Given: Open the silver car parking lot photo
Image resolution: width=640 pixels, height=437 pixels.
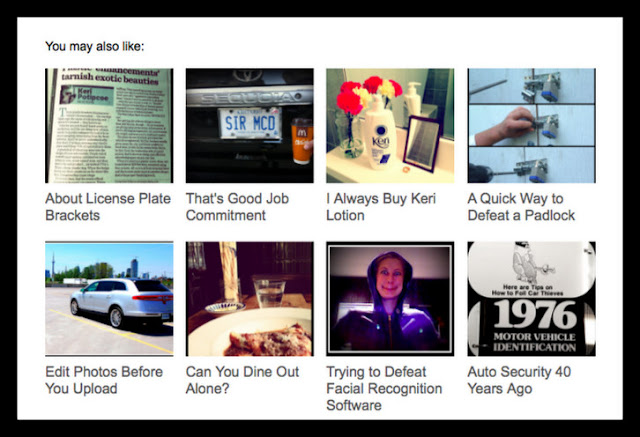Looking at the screenshot, I should click(x=109, y=299).
